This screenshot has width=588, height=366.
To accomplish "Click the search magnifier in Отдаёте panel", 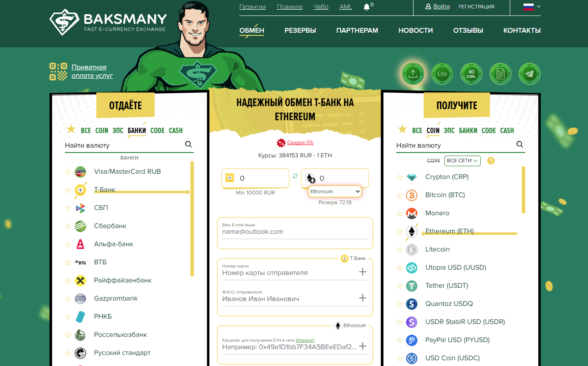I will (188, 145).
